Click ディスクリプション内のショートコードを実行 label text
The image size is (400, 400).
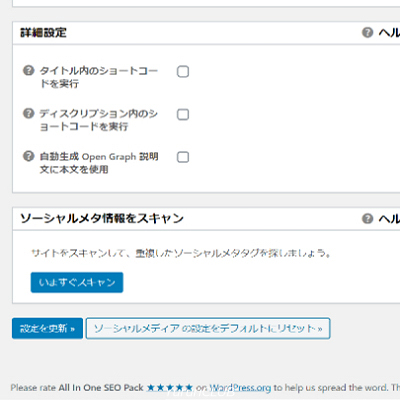(98, 120)
